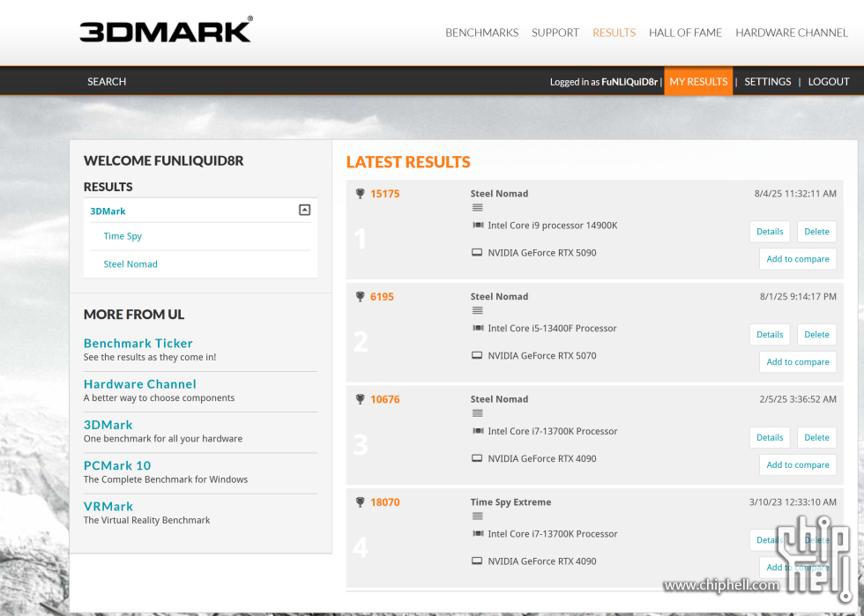
Task: Open the Benchmarks menu
Action: pos(481,33)
